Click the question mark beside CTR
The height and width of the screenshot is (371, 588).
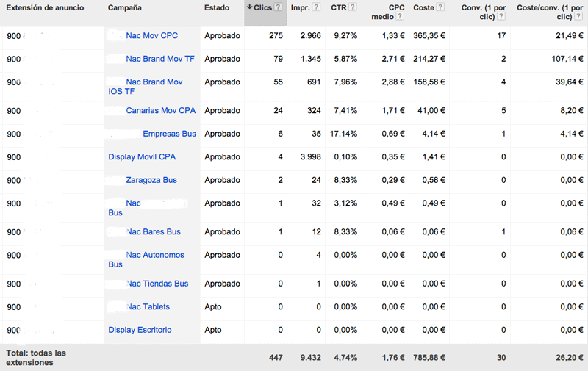click(x=353, y=7)
